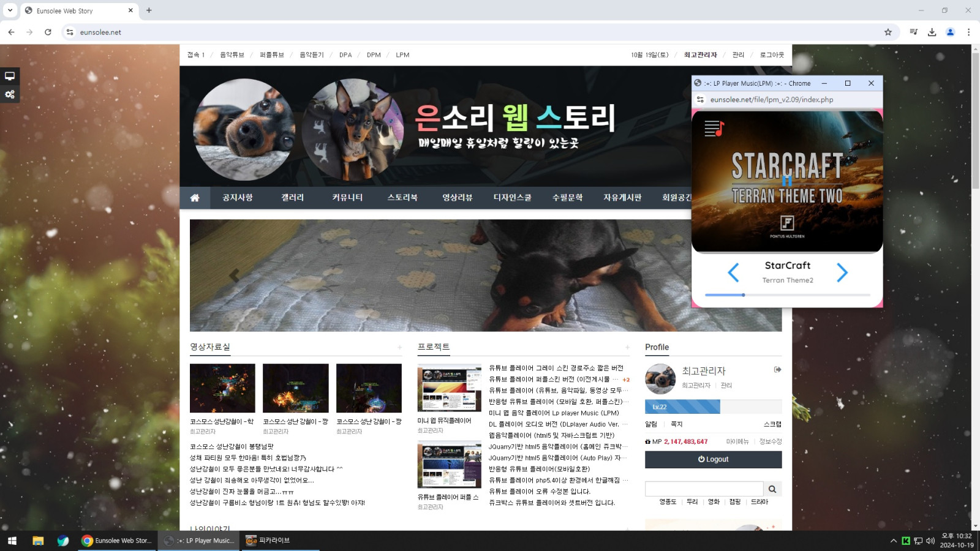
Task: Click the browser back arrow
Action: pos(11,32)
